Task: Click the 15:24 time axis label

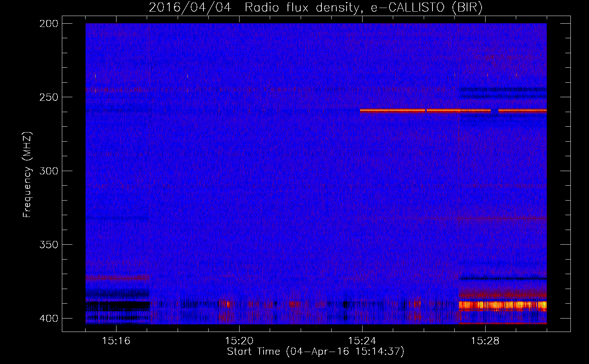Action: 362,341
